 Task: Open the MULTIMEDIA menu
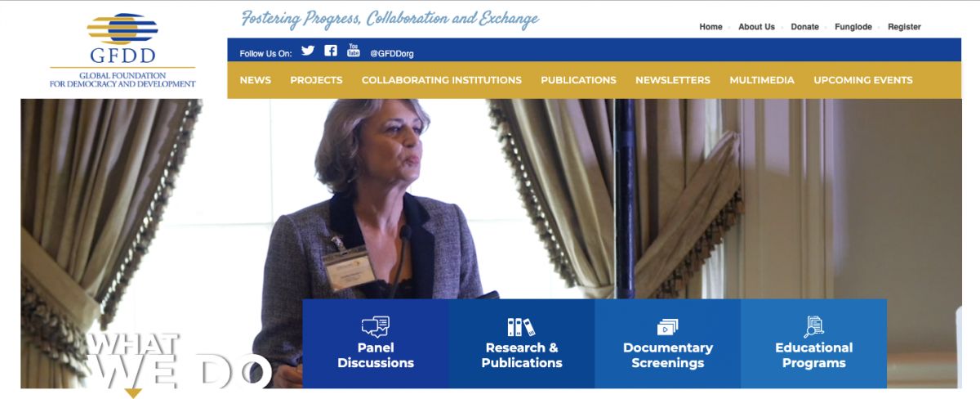click(x=762, y=80)
